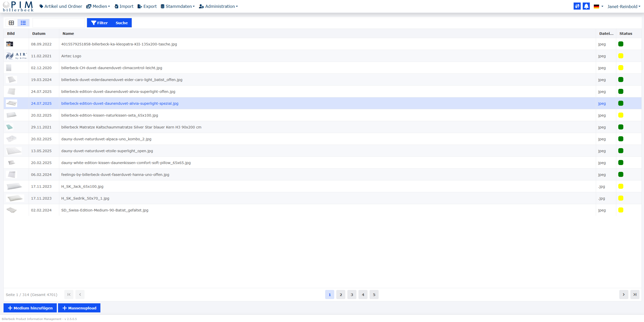The image size is (644, 322).
Task: Go to the next page arrow
Action: click(624, 294)
